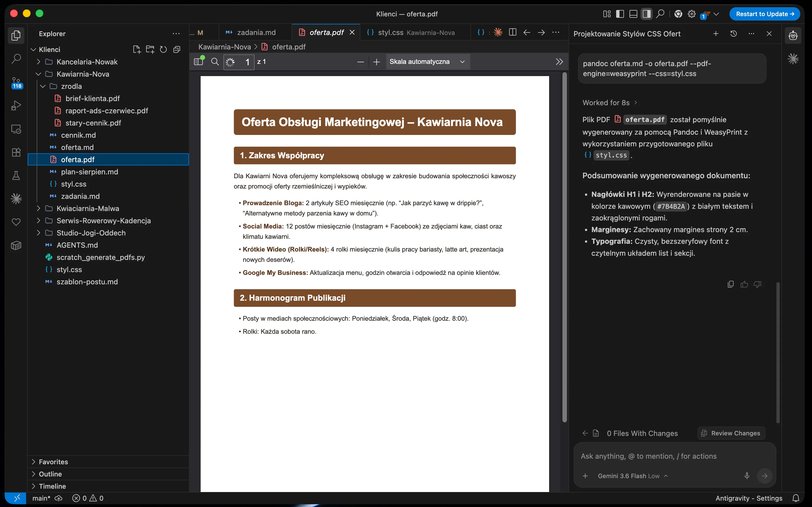
Task: Collapse all folders in Explorer
Action: tap(177, 50)
